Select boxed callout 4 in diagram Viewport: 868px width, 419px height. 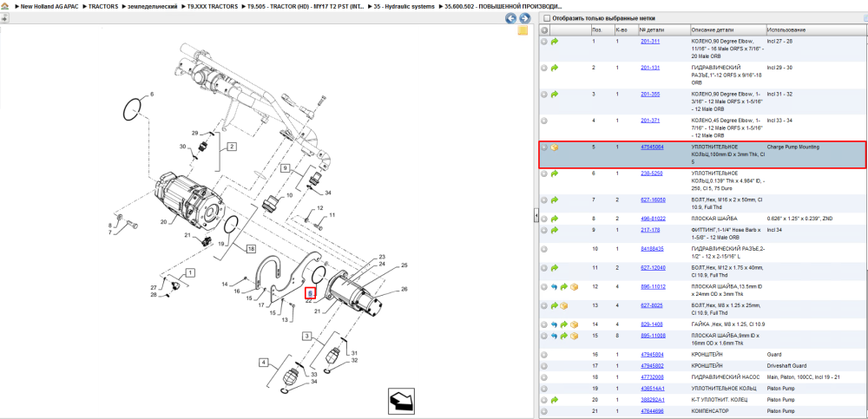click(x=264, y=363)
